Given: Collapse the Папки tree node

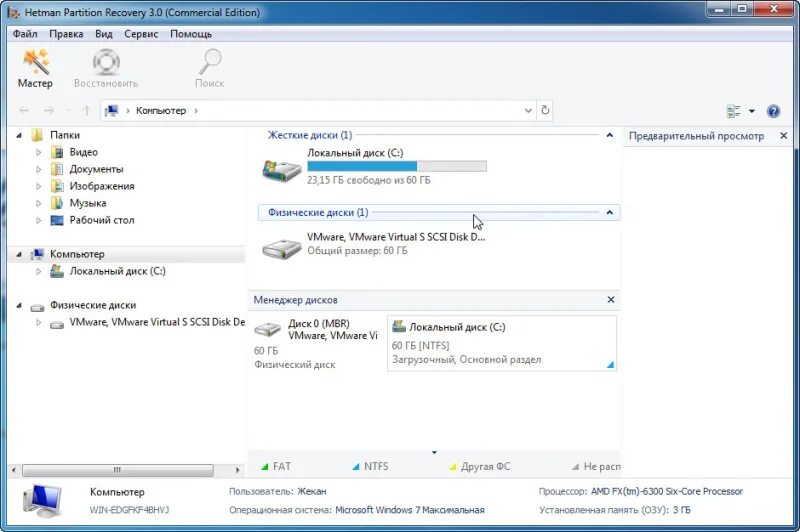Looking at the screenshot, I should pyautogui.click(x=19, y=135).
